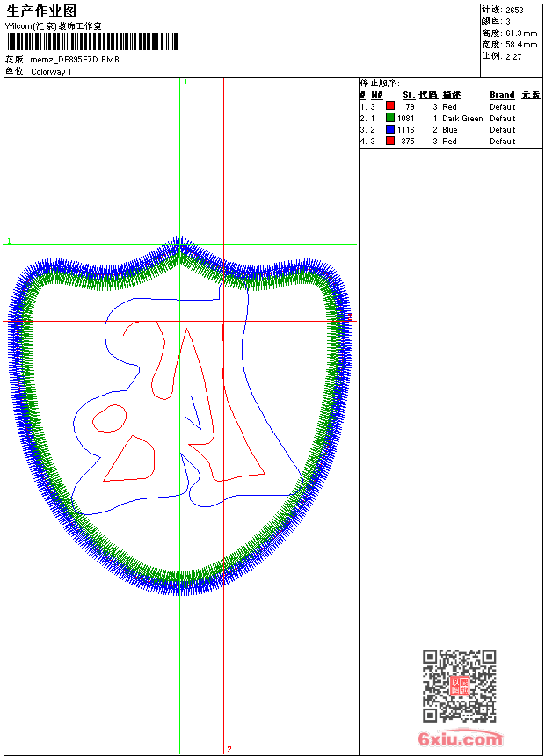The image size is (545, 756).
Task: Click the marker 2 at bottom of red line
Action: 229,749
